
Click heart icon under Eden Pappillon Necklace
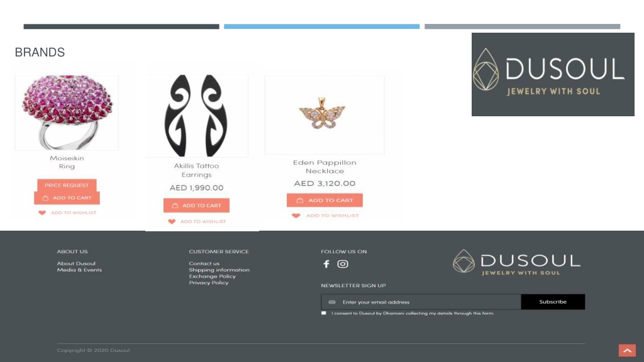coord(296,216)
